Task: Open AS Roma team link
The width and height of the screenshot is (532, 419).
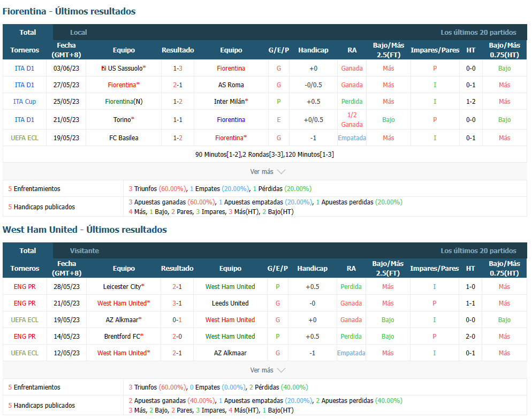Action: click(231, 85)
